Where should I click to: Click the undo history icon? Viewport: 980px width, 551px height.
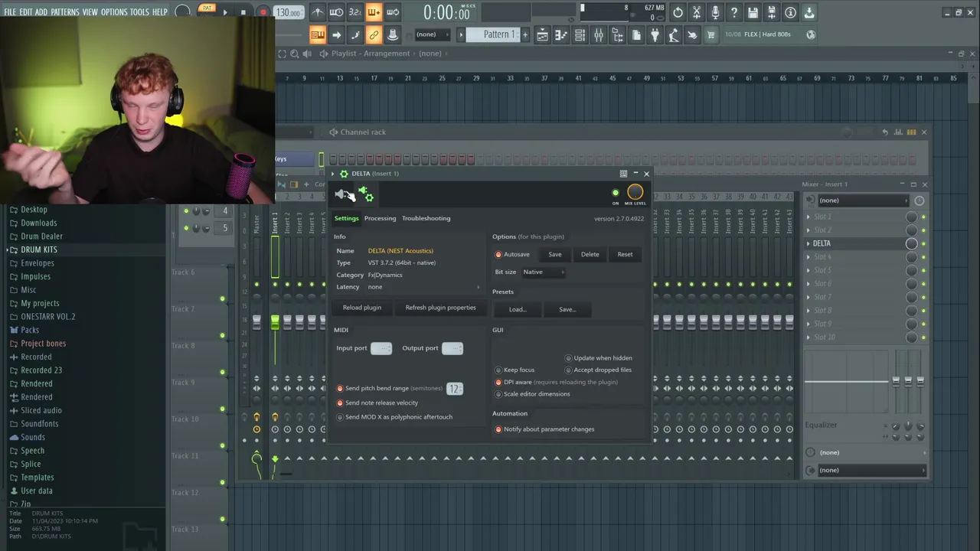tap(678, 12)
